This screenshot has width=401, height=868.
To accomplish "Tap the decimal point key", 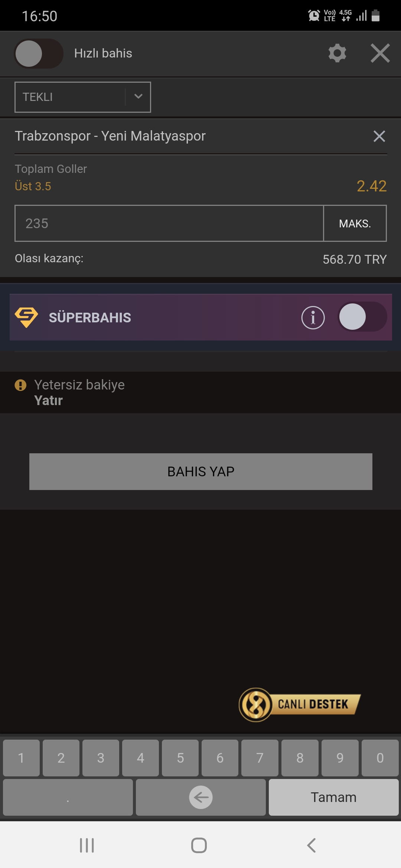I will pos(68,797).
